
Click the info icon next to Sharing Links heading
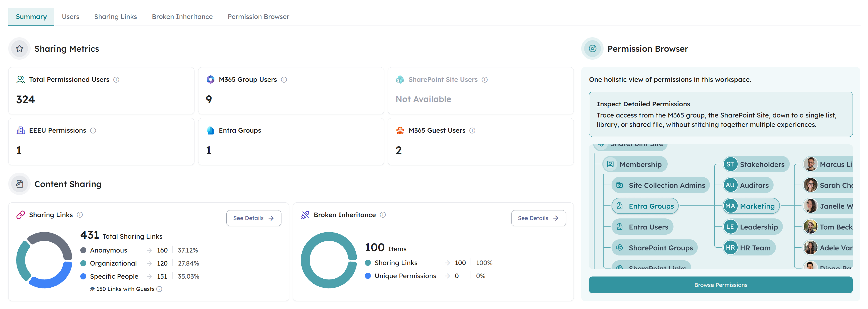(x=80, y=215)
